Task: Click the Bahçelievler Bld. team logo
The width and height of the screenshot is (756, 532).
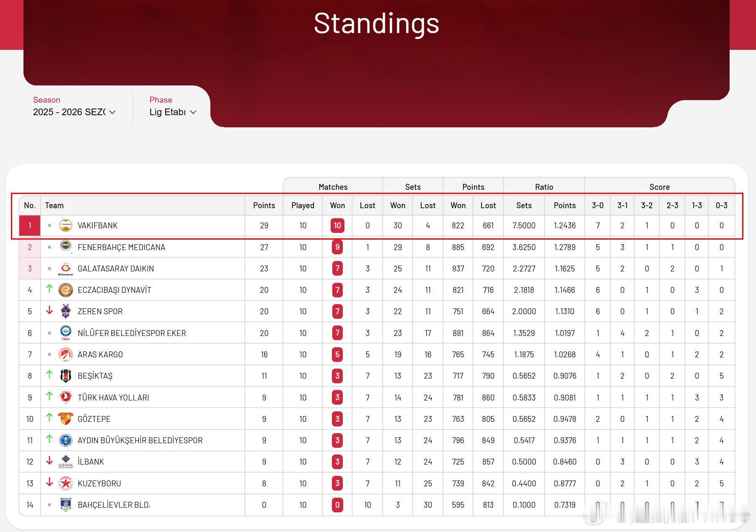Action: pos(66,505)
